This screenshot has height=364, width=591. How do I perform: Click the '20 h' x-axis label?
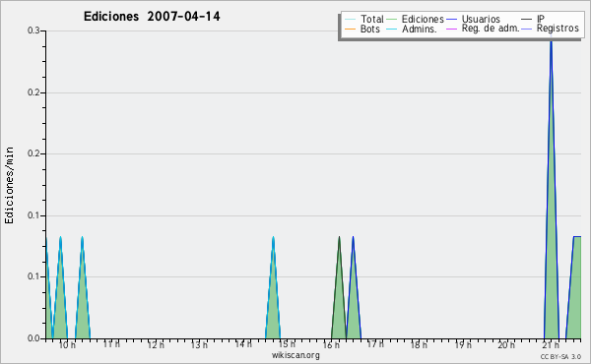point(506,344)
